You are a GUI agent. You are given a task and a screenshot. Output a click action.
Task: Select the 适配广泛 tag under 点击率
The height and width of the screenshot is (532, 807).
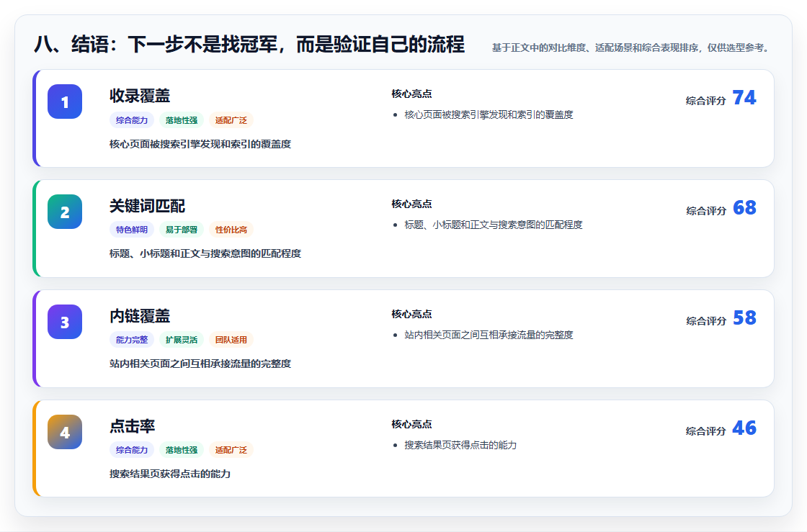coord(231,449)
